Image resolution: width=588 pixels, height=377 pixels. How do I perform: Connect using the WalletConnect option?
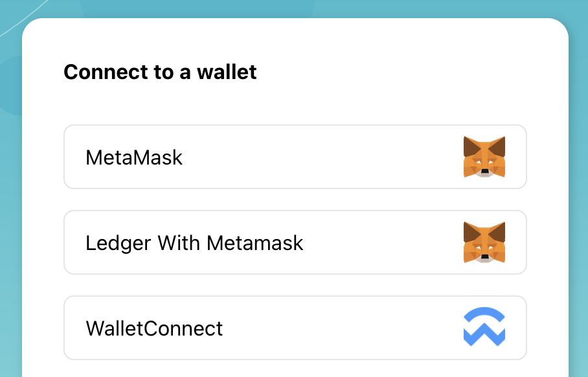tap(295, 328)
